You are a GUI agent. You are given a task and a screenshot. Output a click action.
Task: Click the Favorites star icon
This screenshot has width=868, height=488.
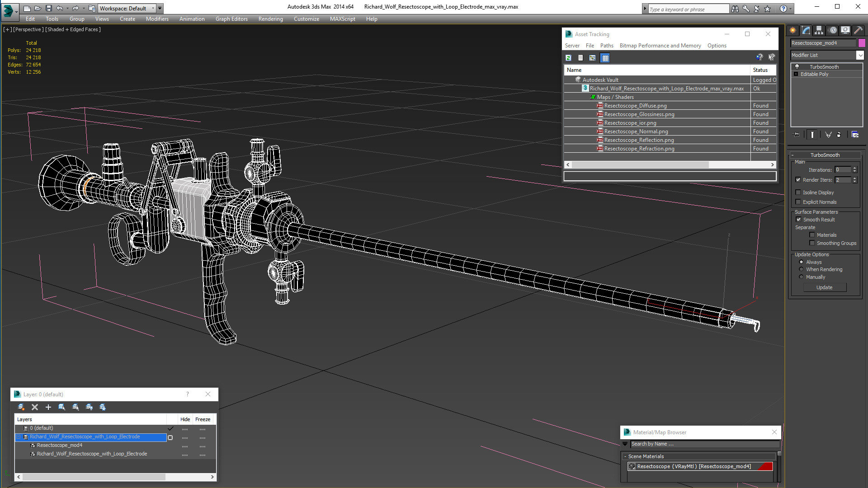(x=768, y=9)
